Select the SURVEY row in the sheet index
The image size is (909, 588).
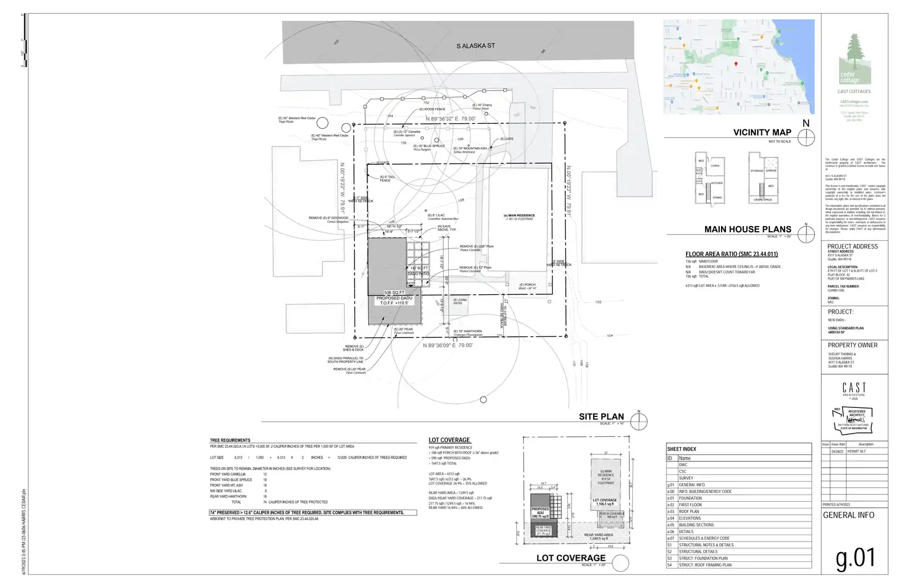tap(739, 478)
